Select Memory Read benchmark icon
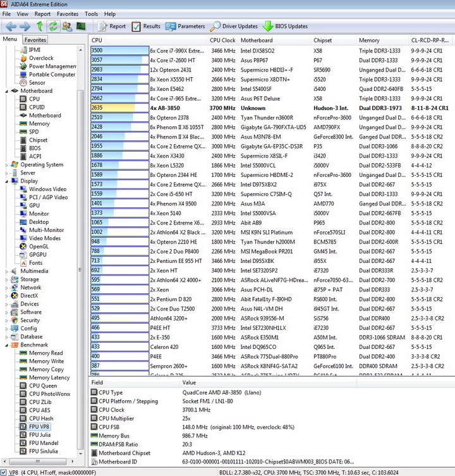455x476 pixels. pyautogui.click(x=23, y=353)
